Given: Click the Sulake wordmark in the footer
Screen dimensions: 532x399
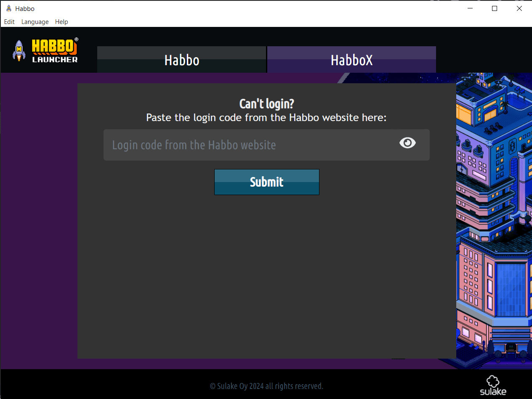Looking at the screenshot, I should (x=493, y=392).
